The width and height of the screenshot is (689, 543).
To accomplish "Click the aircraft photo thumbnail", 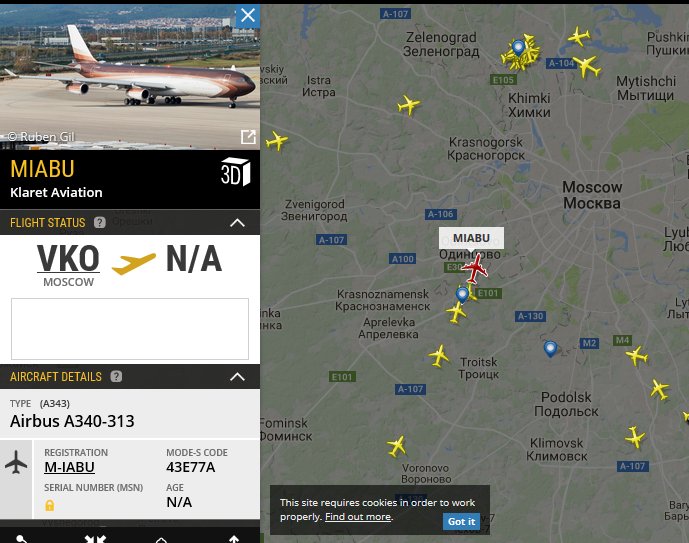I will [x=130, y=77].
